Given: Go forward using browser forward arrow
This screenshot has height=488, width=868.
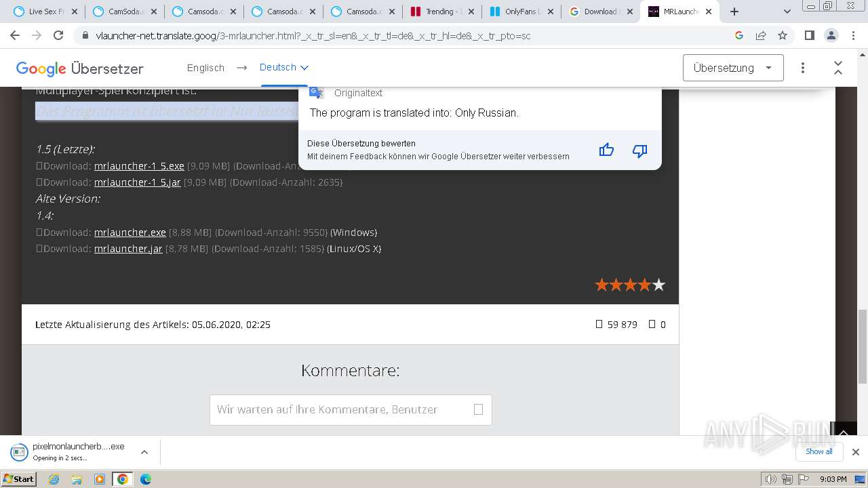Looking at the screenshot, I should tap(37, 35).
